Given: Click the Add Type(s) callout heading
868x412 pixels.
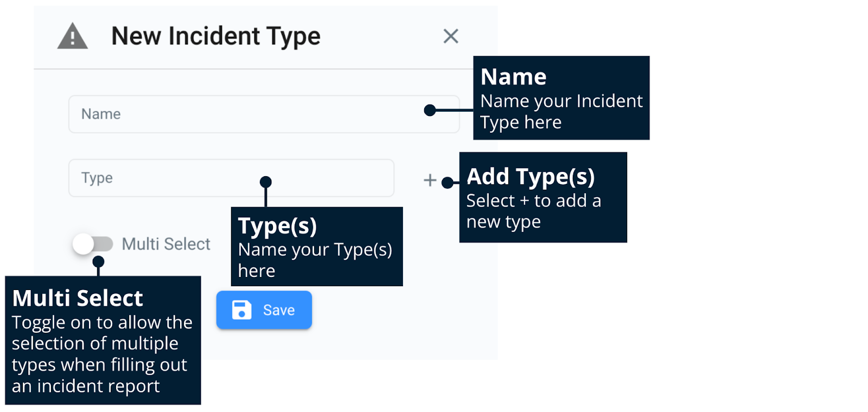Looking at the screenshot, I should (531, 176).
